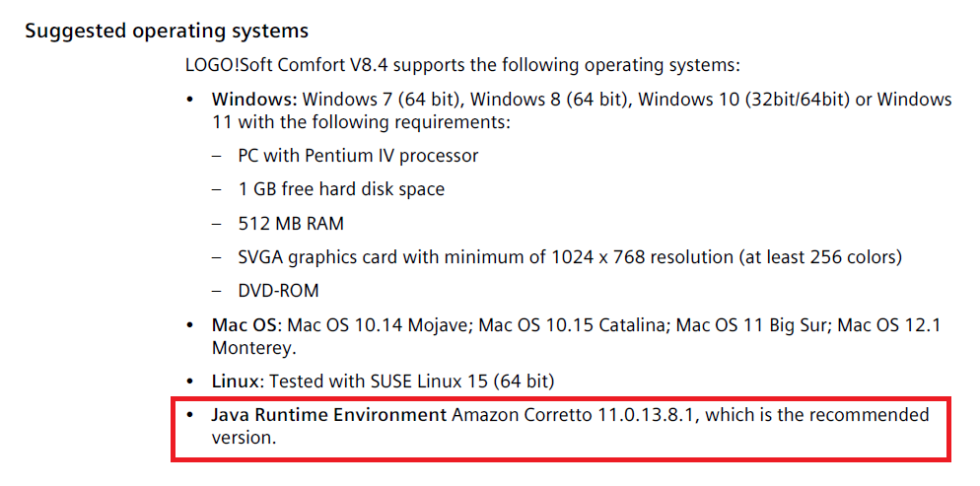980x486 pixels.
Task: Click the SVGA graphics card requirement line
Action: [x=570, y=257]
